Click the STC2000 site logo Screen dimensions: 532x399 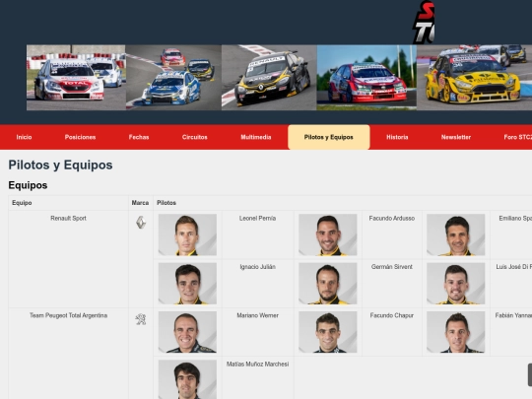coord(423,23)
